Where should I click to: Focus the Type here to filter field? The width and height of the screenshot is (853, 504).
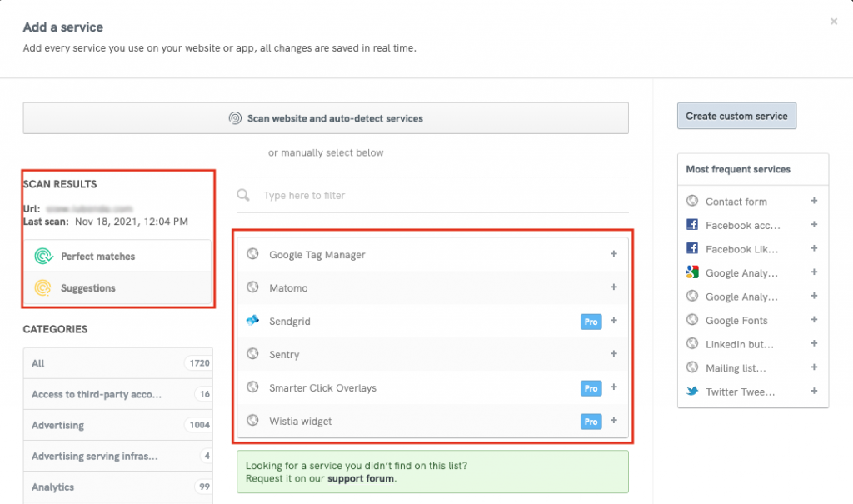pos(433,196)
